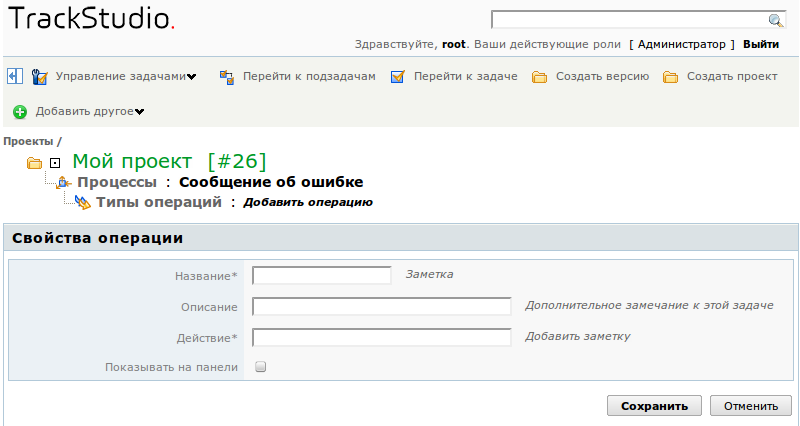Open the 'Управление задачами' dropdown menu
800x426 pixels.
125,77
